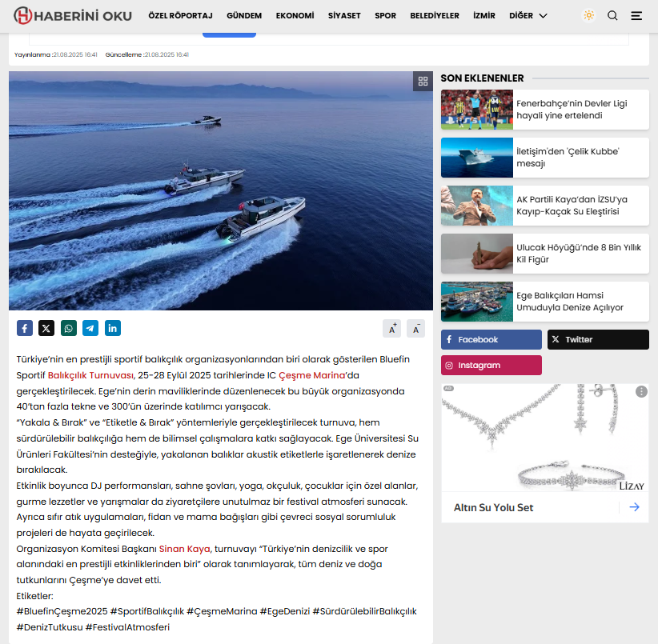Open the hamburger menu icon
The image size is (658, 644).
click(x=636, y=15)
